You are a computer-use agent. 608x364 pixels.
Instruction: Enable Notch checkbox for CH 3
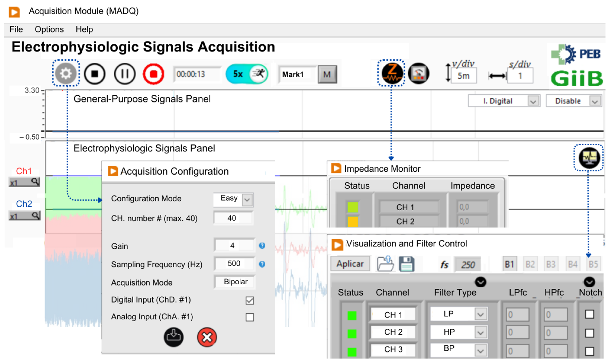[x=589, y=351]
